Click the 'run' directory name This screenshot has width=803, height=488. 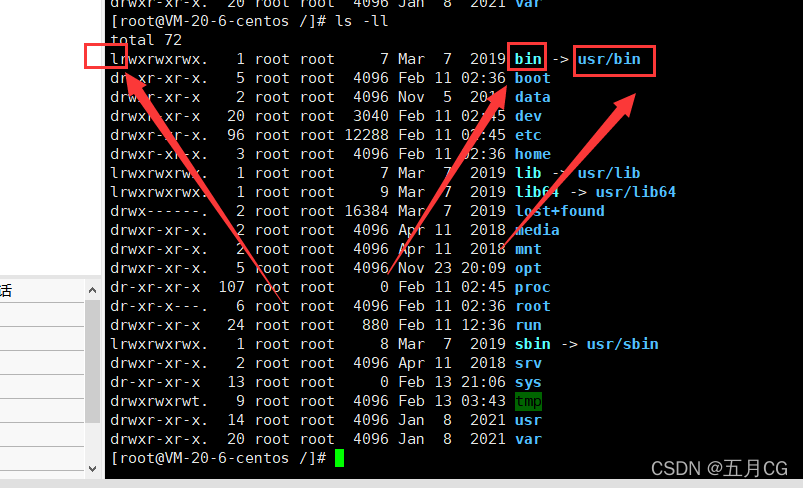pos(528,325)
